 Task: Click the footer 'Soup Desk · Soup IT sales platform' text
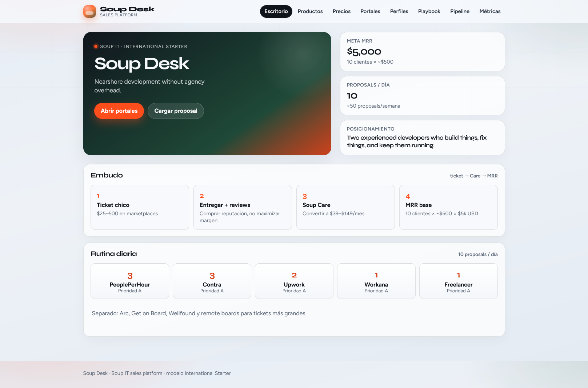157,373
